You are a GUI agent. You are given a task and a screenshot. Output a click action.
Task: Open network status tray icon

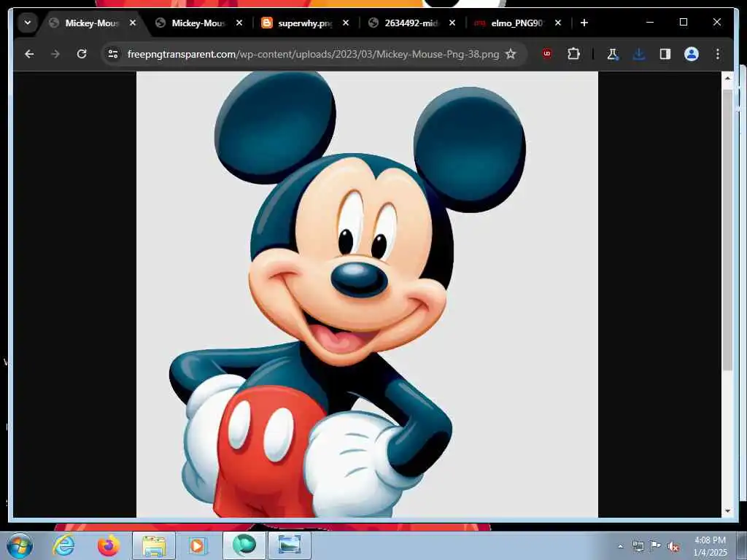[x=638, y=546]
